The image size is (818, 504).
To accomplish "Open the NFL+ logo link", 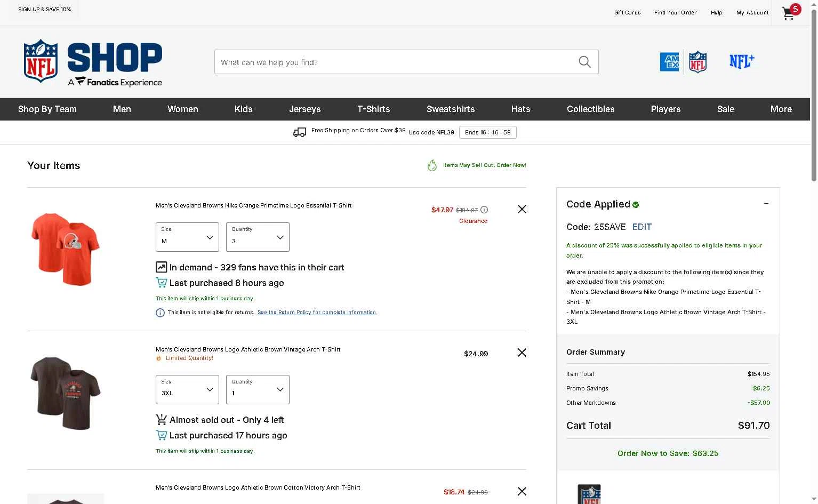I will click(x=742, y=61).
